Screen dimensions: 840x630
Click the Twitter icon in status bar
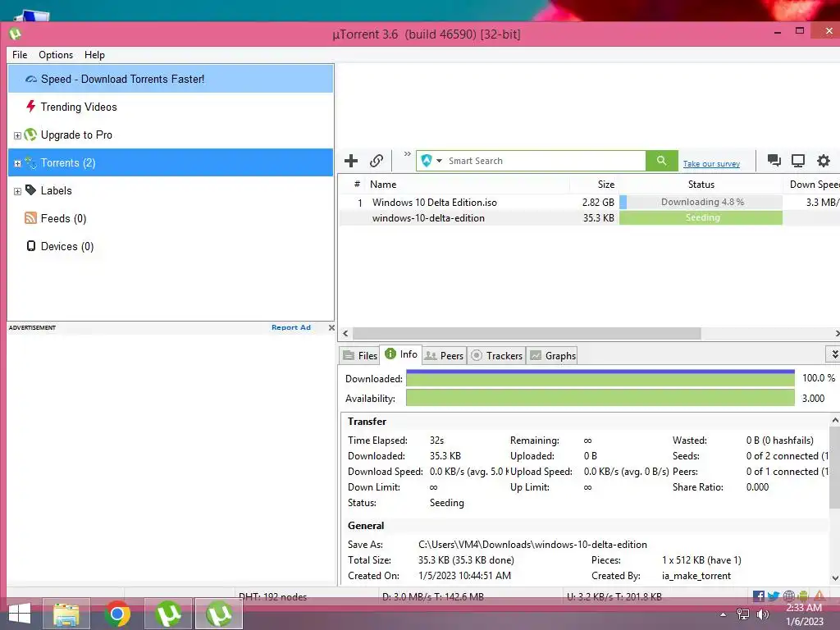[773, 596]
